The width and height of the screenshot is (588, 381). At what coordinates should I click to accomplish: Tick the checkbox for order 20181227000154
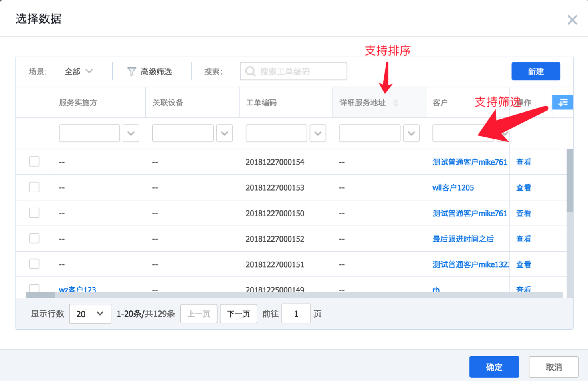pos(34,161)
